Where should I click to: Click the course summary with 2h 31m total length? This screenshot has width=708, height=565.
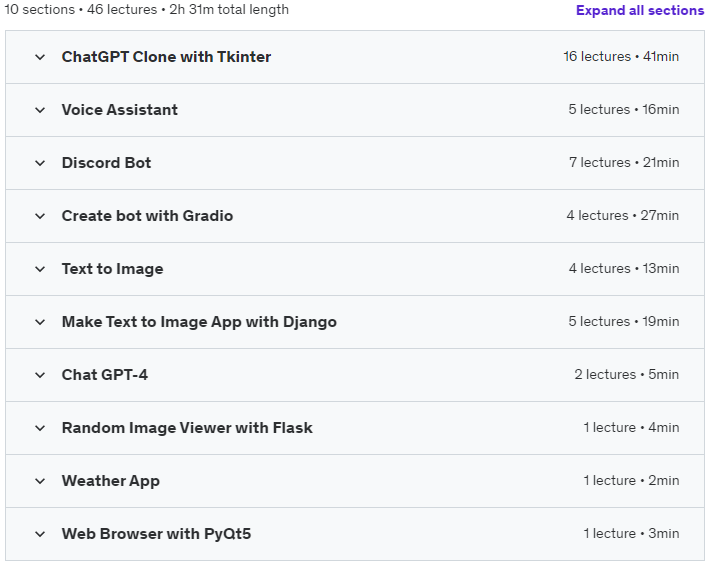146,9
